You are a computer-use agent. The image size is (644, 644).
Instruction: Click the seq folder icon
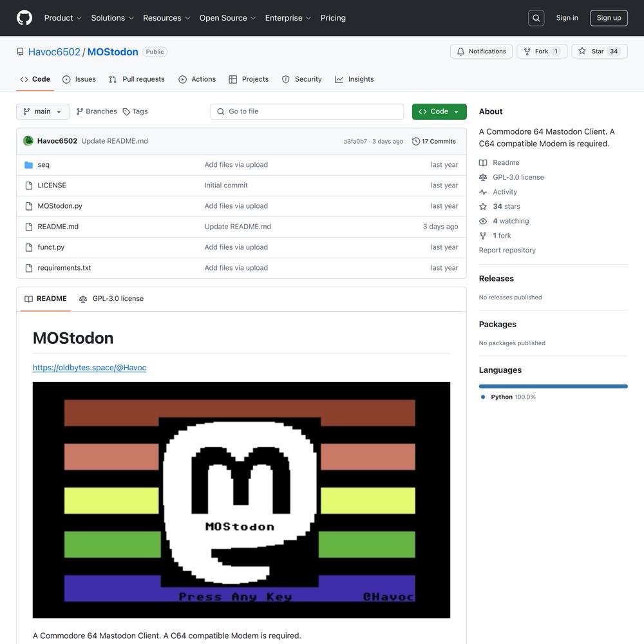(29, 165)
